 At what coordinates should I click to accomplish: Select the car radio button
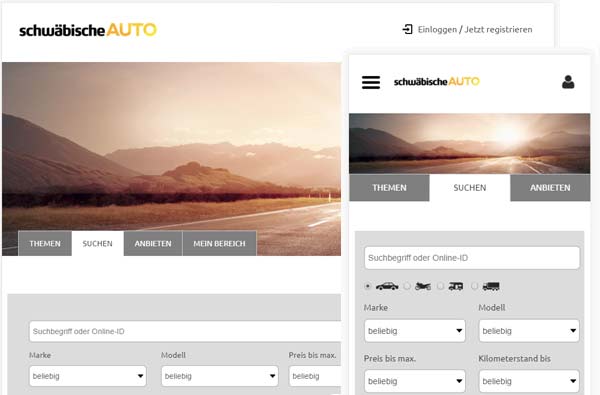tap(368, 286)
